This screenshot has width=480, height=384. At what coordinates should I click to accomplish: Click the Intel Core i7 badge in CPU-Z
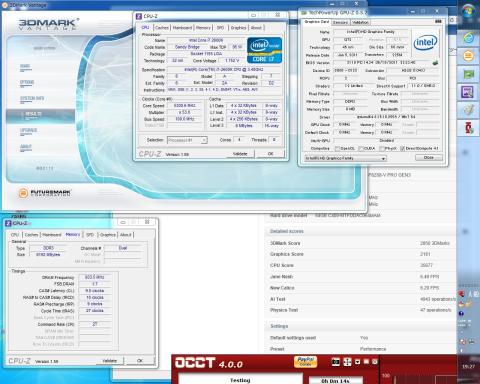[264, 50]
